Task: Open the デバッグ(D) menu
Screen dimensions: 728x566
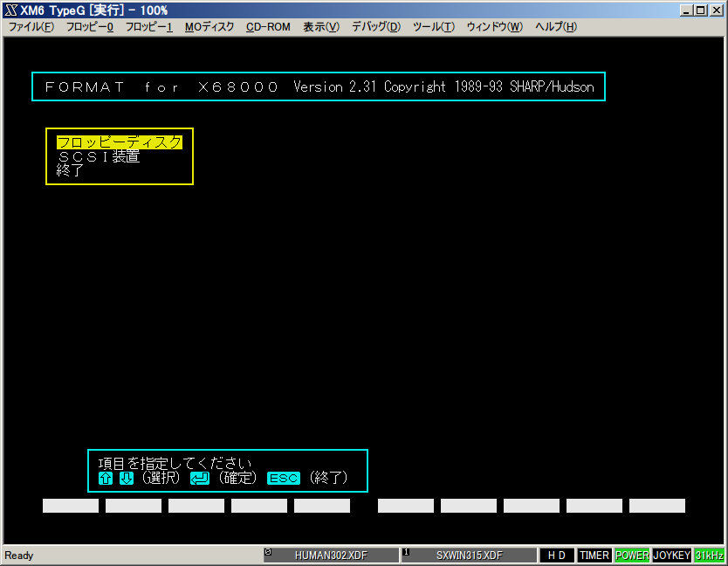Action: [x=376, y=27]
